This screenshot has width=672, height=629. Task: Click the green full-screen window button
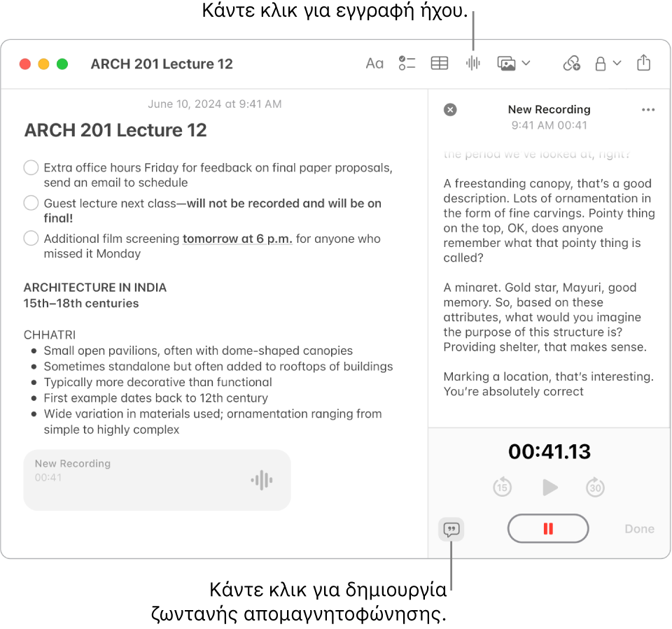62,64
